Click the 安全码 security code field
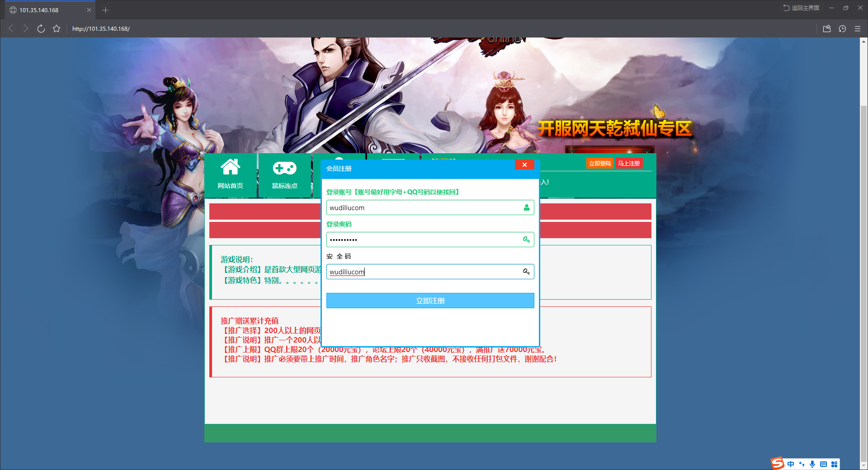868x470 pixels. (x=430, y=272)
